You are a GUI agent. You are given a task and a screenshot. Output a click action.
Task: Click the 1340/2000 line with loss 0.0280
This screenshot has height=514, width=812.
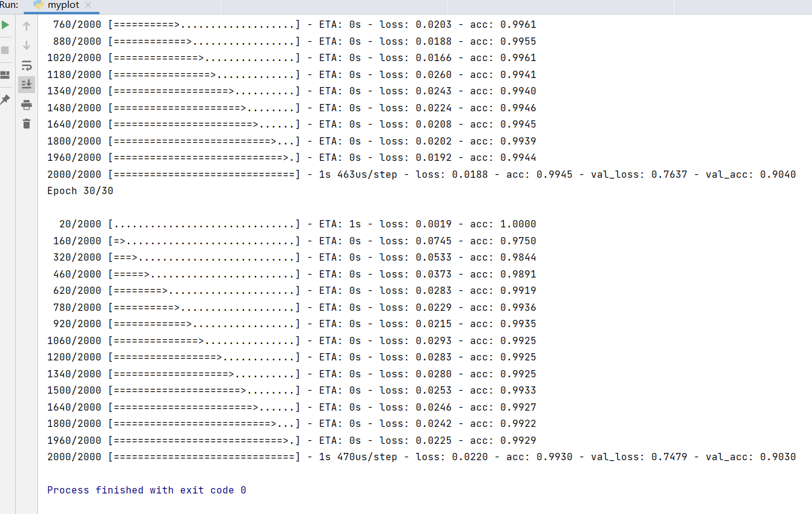(x=292, y=374)
